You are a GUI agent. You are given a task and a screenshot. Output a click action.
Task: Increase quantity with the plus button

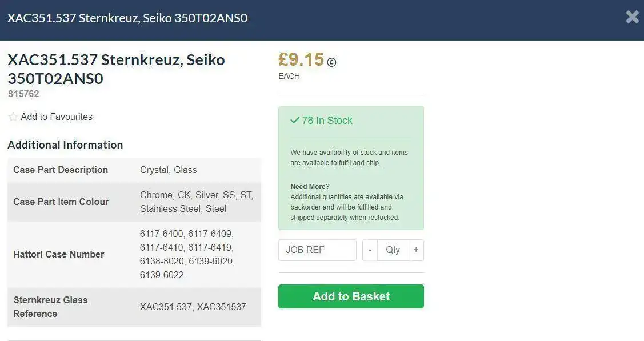[416, 250]
